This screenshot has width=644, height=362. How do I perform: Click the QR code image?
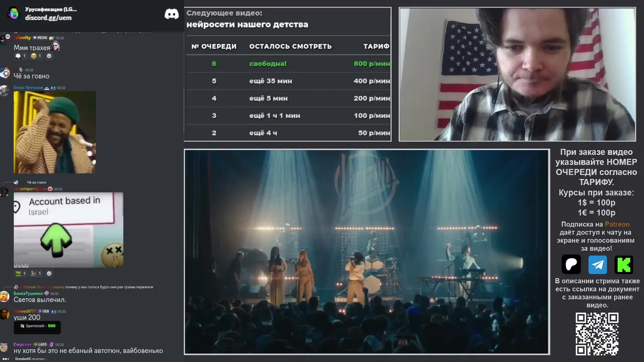(597, 334)
